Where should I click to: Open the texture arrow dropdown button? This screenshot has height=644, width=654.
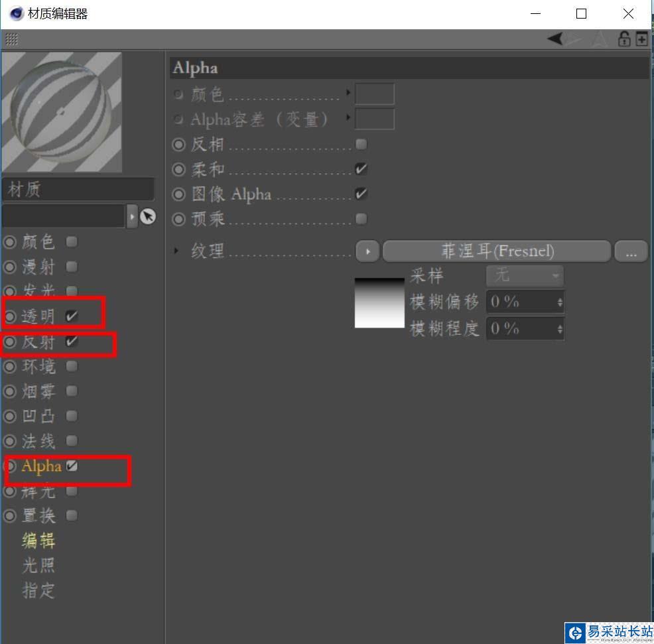click(367, 251)
